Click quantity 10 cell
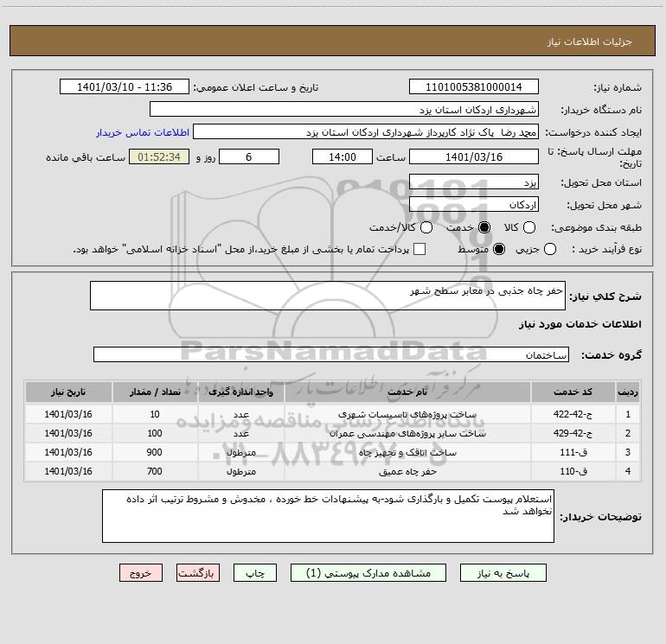 click(155, 414)
